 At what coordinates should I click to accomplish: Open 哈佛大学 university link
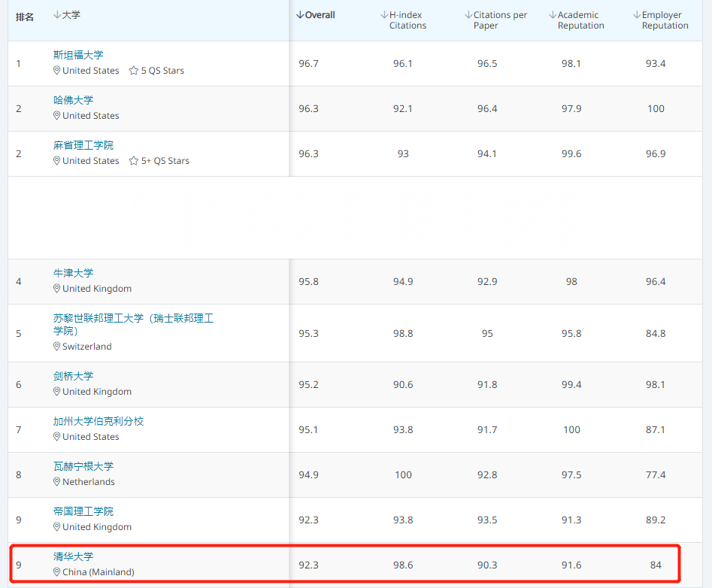pyautogui.click(x=73, y=100)
